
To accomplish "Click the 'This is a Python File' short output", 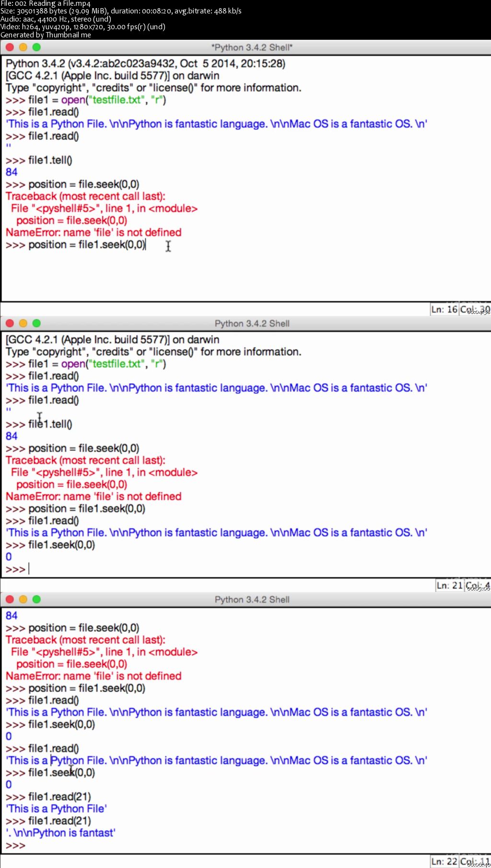I will coord(56,809).
